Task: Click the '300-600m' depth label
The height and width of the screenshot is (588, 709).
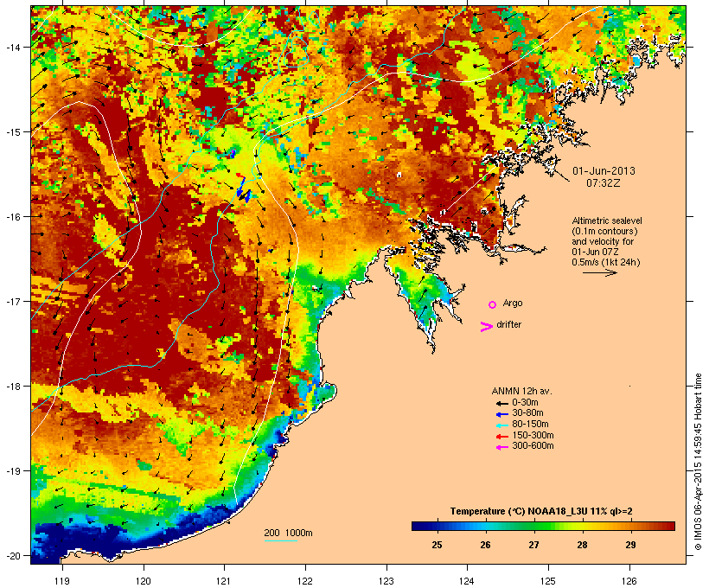Action: coord(533,446)
